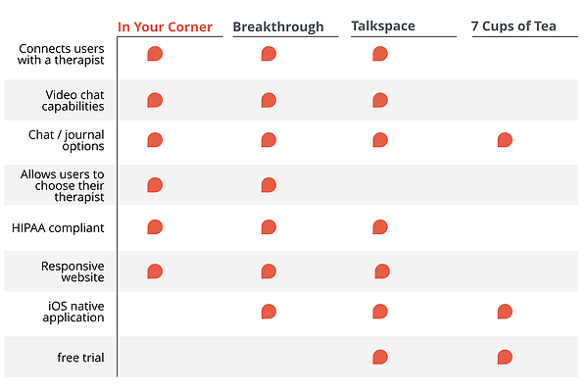Click the Video chat capabilities label

73,101
